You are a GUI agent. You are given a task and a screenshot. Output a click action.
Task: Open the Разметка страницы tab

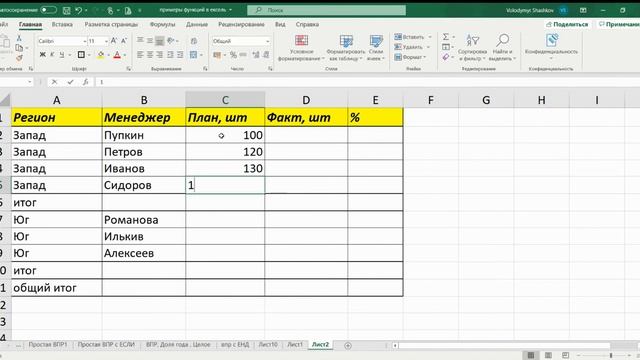point(111,24)
